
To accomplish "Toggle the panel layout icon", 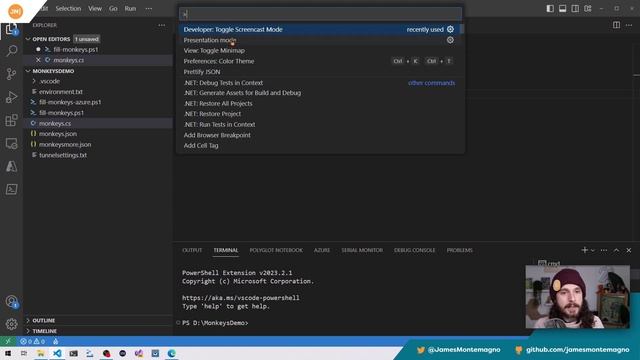I will (562, 9).
